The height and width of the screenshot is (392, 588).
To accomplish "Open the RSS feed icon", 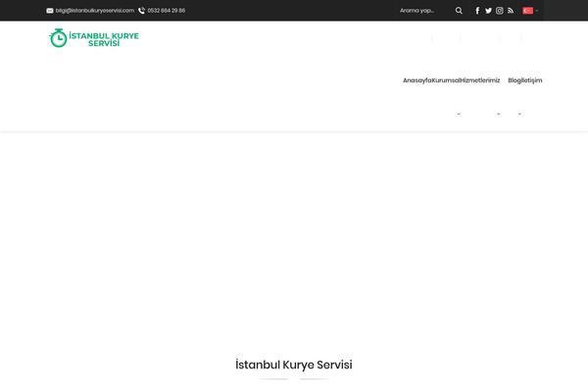I will point(511,11).
